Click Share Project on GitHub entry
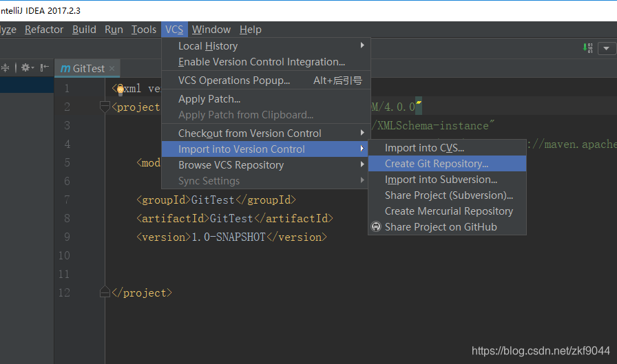Viewport: 617px width, 364px height. 447,227
